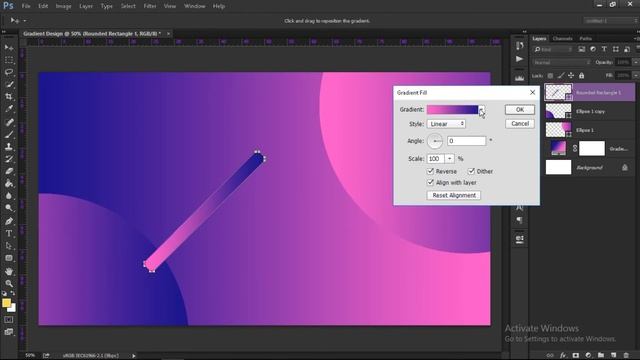The height and width of the screenshot is (360, 640).
Task: Add a layer mask
Action: click(576, 356)
